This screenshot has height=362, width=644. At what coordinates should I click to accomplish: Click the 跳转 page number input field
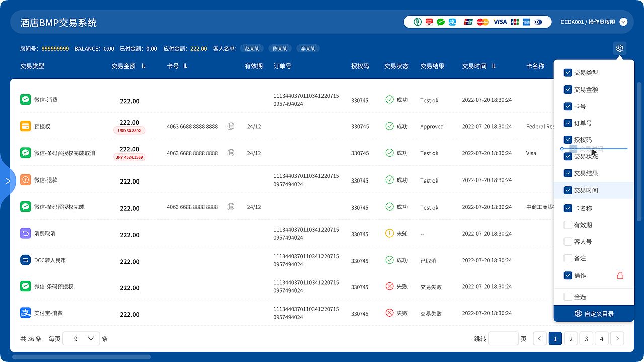coord(503,338)
